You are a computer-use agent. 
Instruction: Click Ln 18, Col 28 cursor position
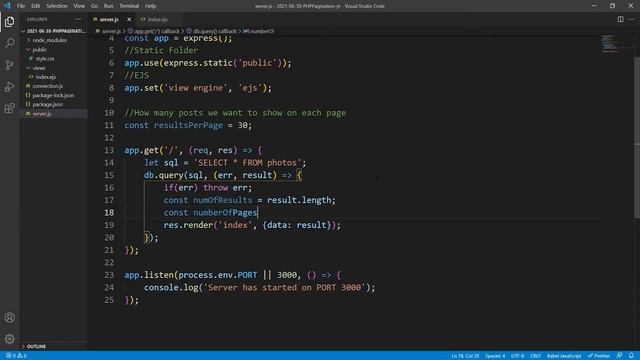click(x=465, y=356)
